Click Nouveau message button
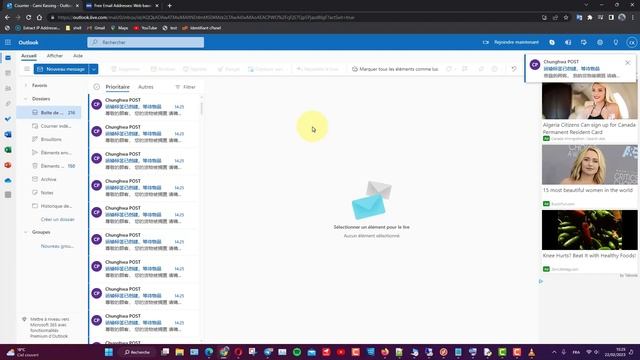Viewport: 640px width, 360px height. [x=61, y=69]
